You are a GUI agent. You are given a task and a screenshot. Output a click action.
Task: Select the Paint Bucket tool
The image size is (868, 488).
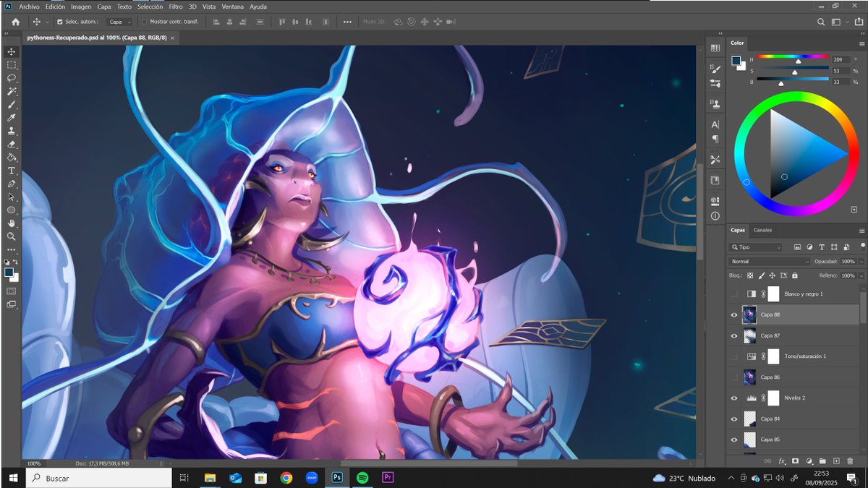coord(12,157)
